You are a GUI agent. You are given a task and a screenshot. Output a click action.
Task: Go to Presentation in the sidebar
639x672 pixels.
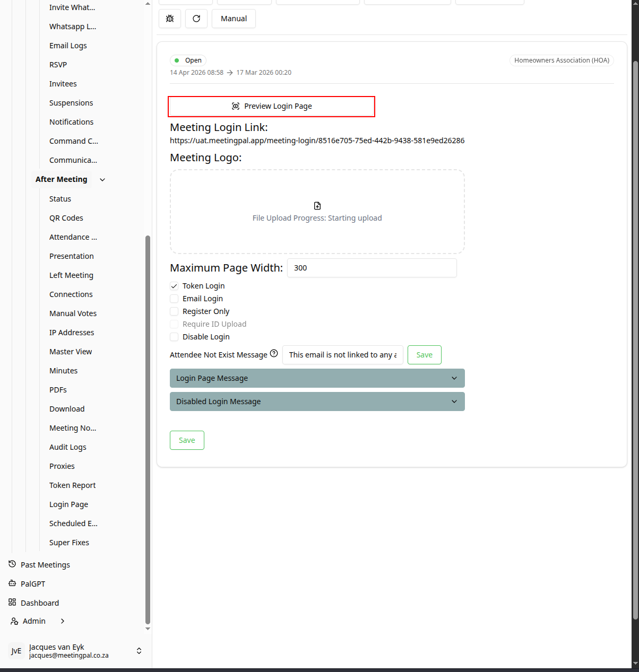[72, 256]
